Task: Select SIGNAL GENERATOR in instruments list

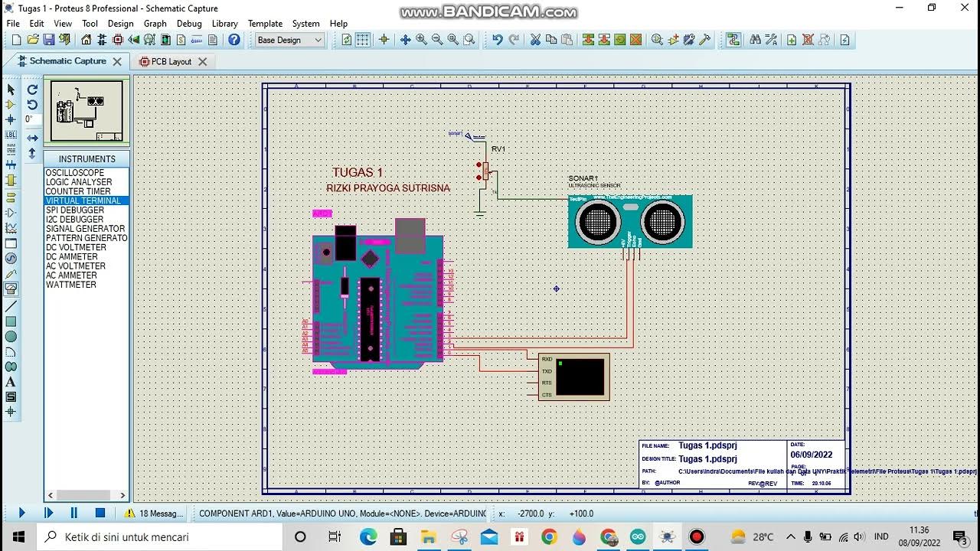Action: pyautogui.click(x=85, y=229)
